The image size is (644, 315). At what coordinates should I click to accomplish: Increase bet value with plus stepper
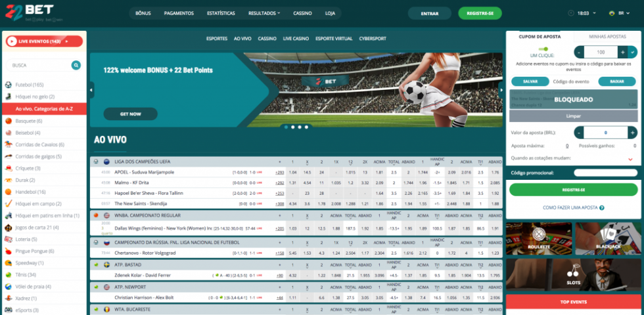point(632,133)
